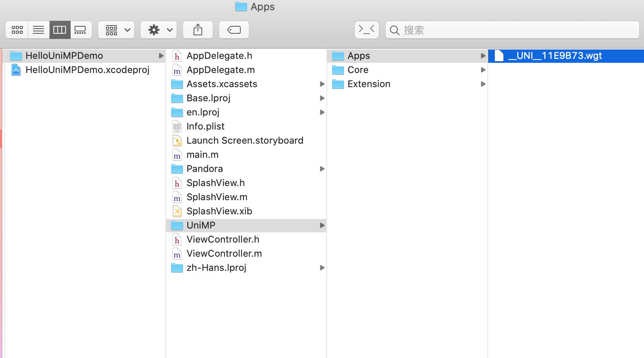Switch to gallery view
This screenshot has height=358, width=644.
pyautogui.click(x=81, y=30)
